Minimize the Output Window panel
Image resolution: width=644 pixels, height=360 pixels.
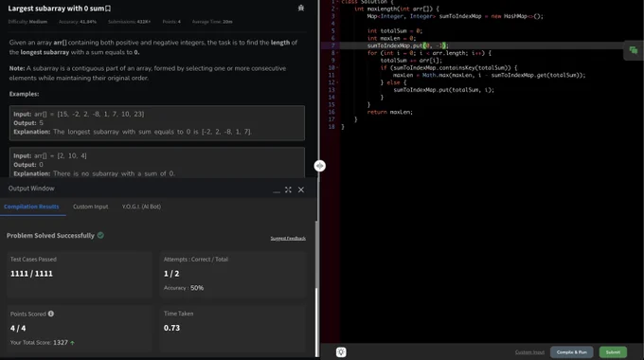click(x=277, y=190)
